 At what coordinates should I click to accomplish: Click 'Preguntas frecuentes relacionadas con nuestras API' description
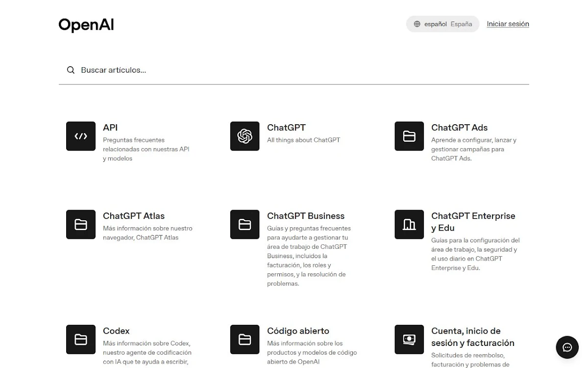click(146, 149)
